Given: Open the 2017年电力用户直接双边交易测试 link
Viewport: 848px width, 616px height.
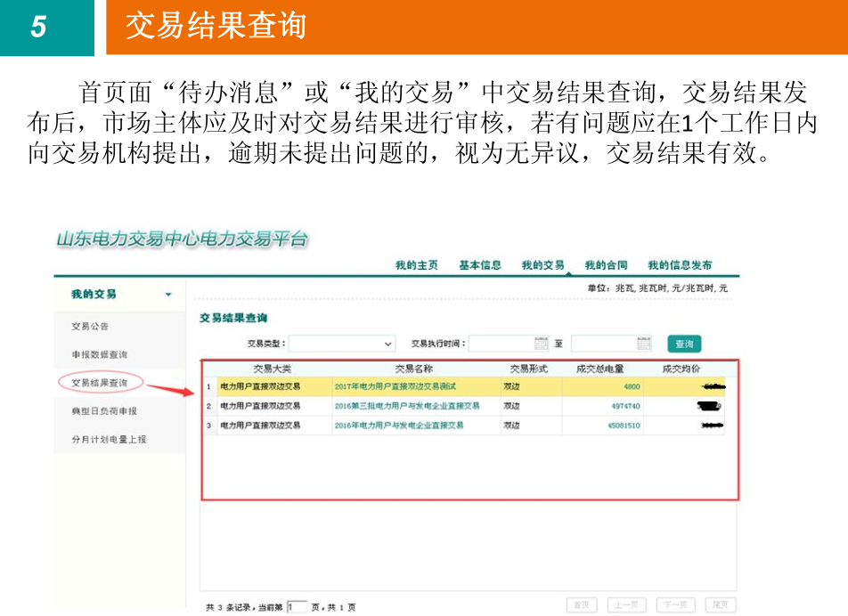Looking at the screenshot, I should 395,387.
